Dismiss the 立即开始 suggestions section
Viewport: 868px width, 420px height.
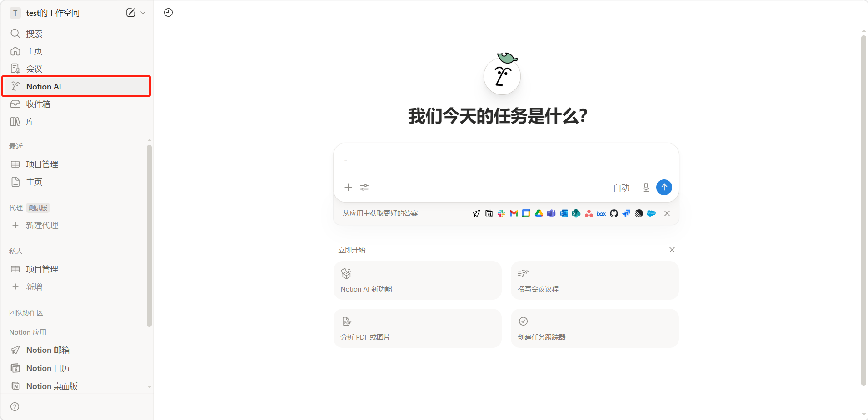[x=672, y=250]
